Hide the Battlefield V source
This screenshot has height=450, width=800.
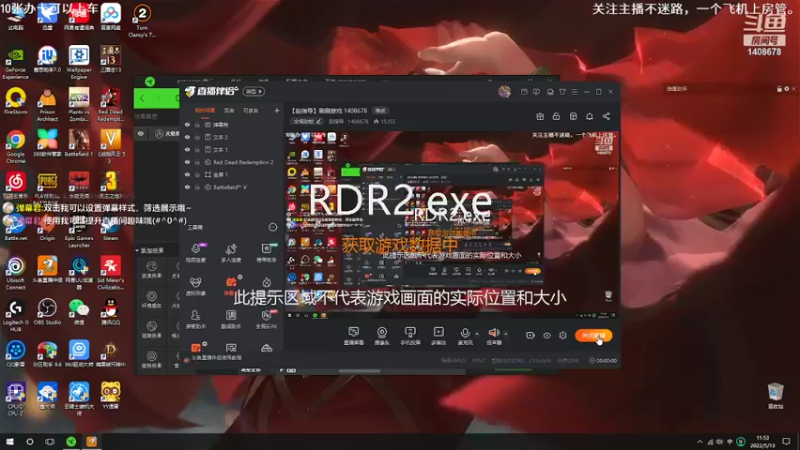pyautogui.click(x=187, y=187)
